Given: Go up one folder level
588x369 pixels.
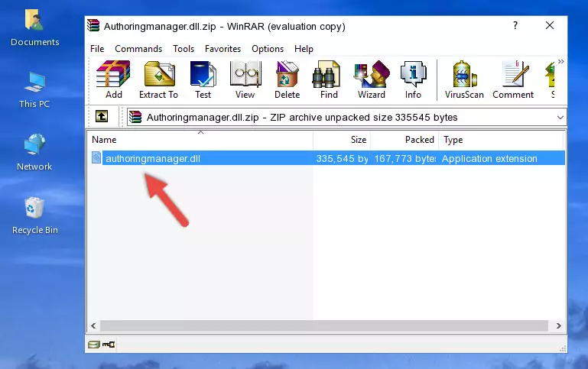Looking at the screenshot, I should click(x=102, y=117).
